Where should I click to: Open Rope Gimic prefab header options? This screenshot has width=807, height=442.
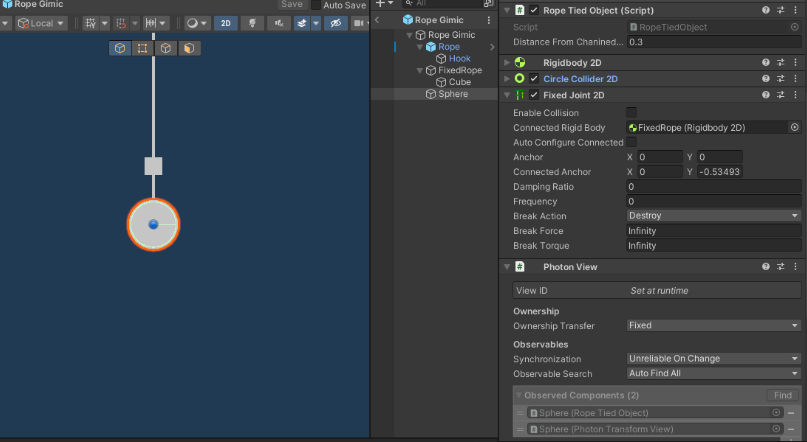point(488,20)
